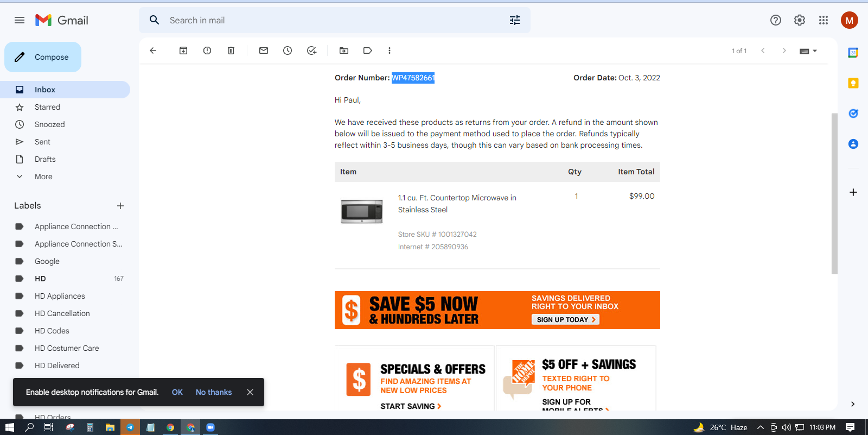Click the Compose button
This screenshot has height=435, width=868.
[x=43, y=57]
